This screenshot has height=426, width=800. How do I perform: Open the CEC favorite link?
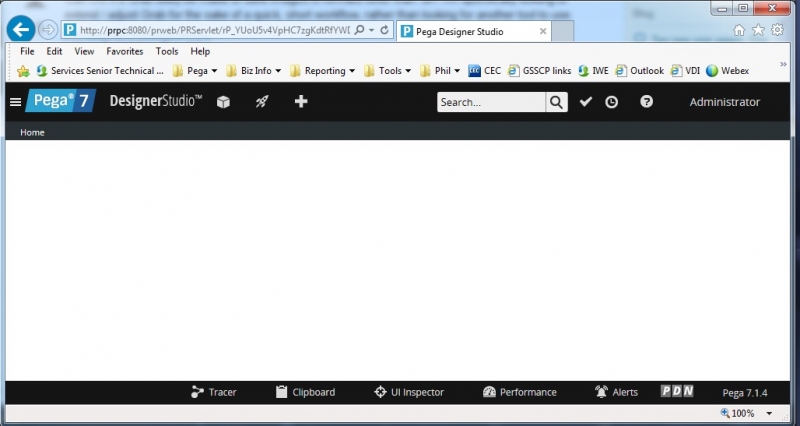coord(485,71)
